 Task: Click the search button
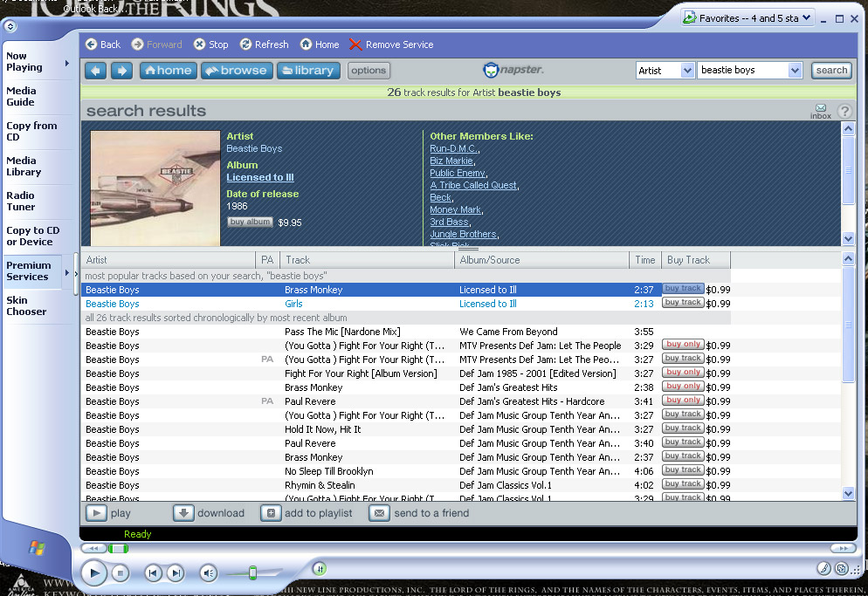pyautogui.click(x=831, y=71)
